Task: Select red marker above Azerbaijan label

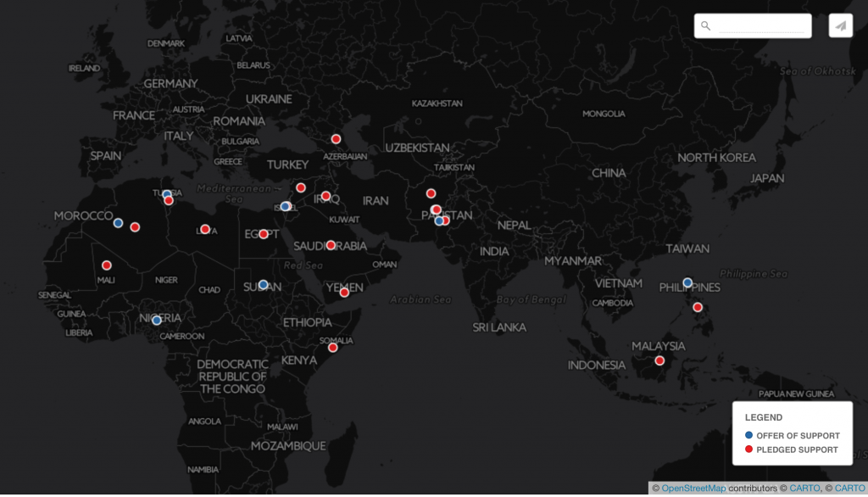Action: 336,139
